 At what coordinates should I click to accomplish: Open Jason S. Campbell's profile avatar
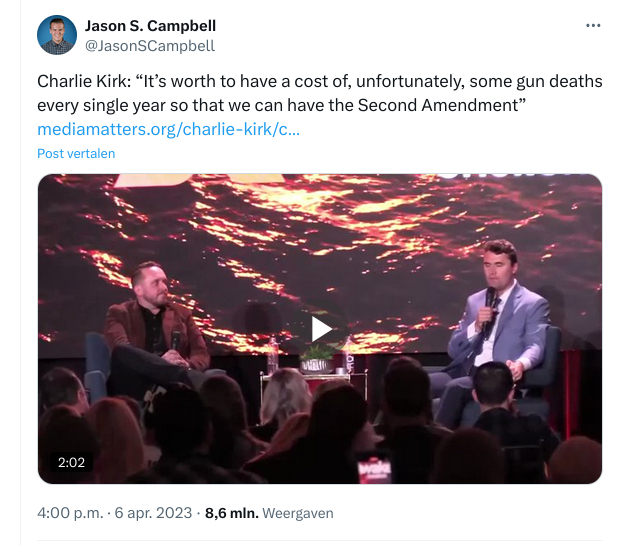(57, 35)
